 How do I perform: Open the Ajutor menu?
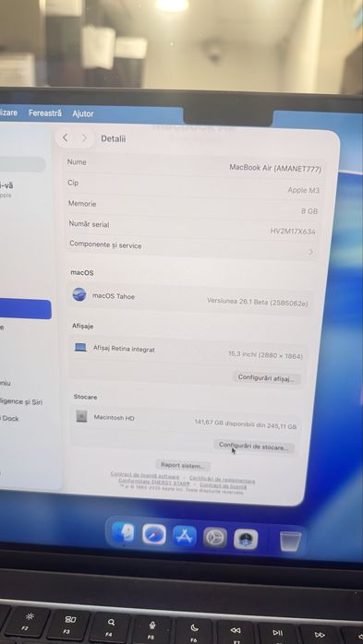pos(83,113)
